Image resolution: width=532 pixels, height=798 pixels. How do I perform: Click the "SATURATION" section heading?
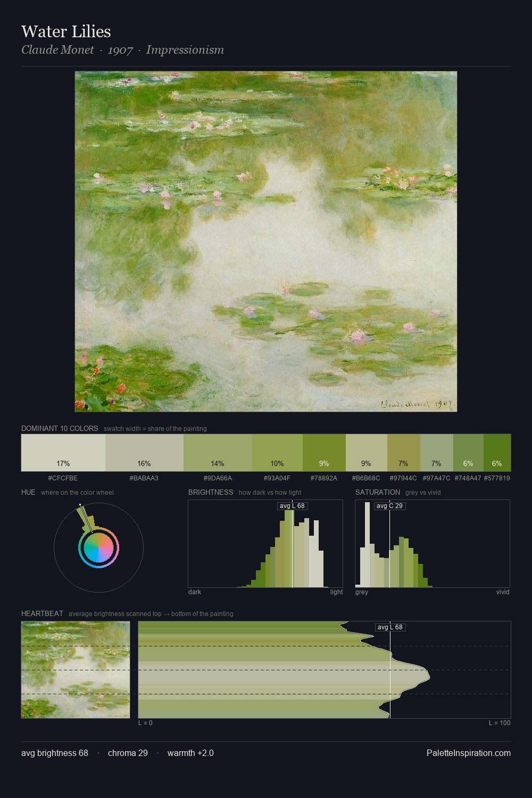pos(378,492)
